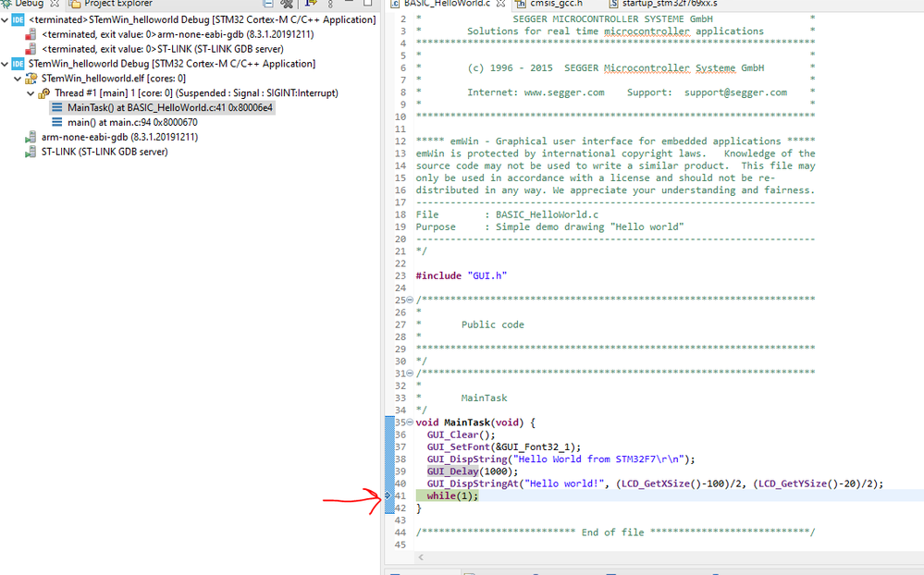Click support@segger.com in the header comment
This screenshot has width=924, height=575.
pos(735,92)
